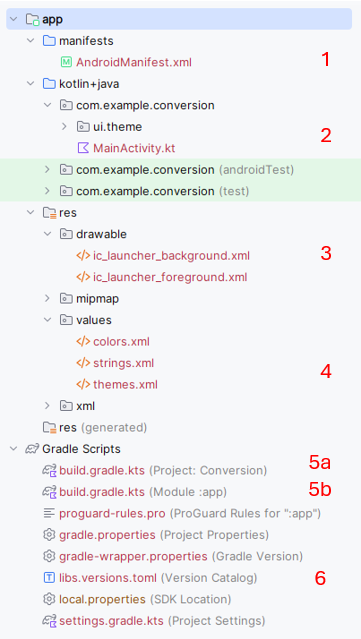The width and height of the screenshot is (361, 639).
Task: Click the settings.gradle.kts file icon
Action: pos(50,621)
